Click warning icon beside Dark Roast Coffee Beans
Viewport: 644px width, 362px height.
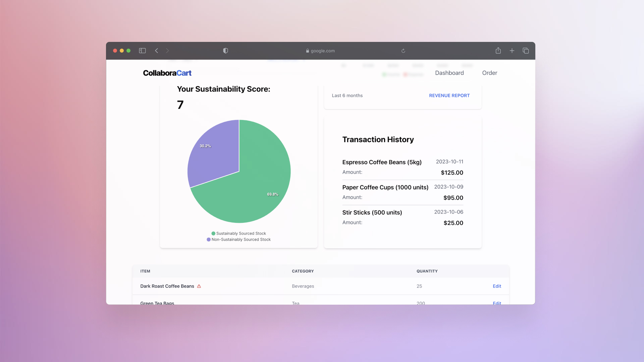[199, 286]
